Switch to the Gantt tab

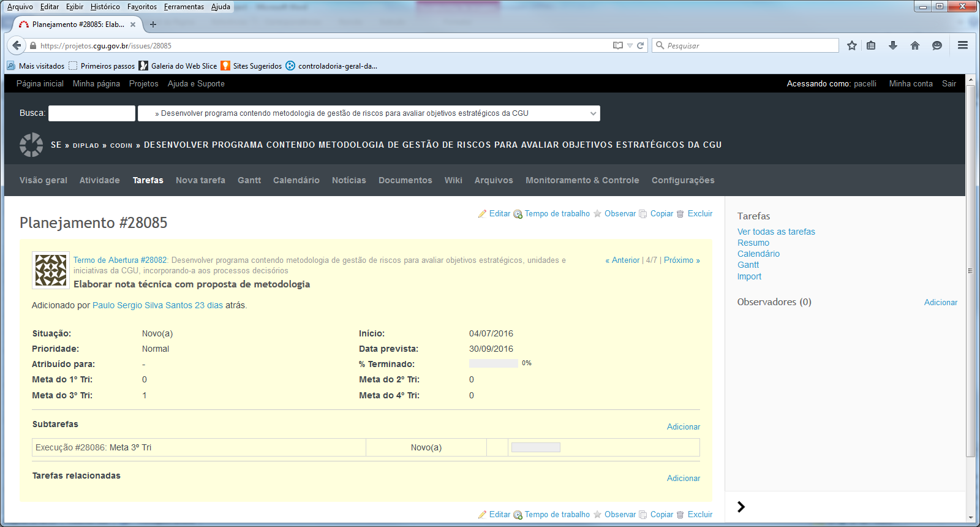pos(249,180)
